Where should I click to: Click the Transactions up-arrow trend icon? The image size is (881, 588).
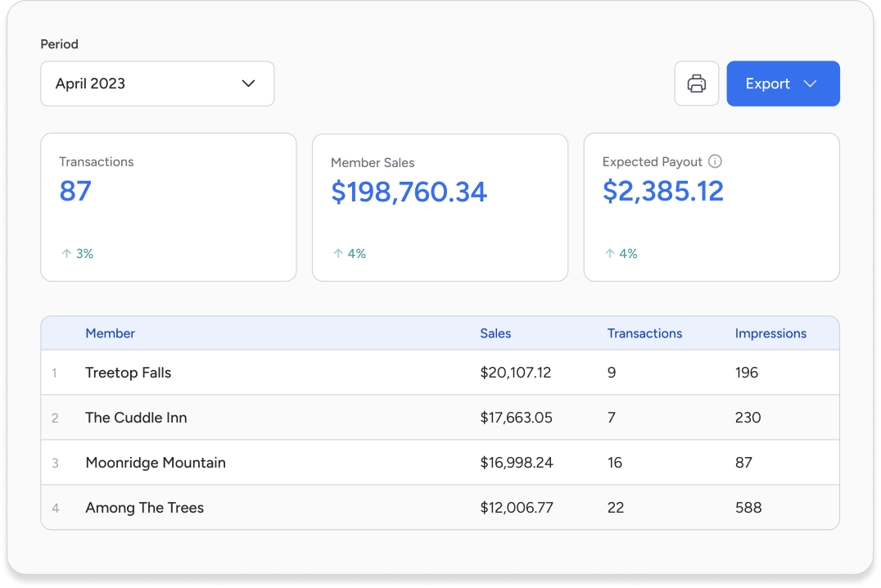(x=67, y=254)
